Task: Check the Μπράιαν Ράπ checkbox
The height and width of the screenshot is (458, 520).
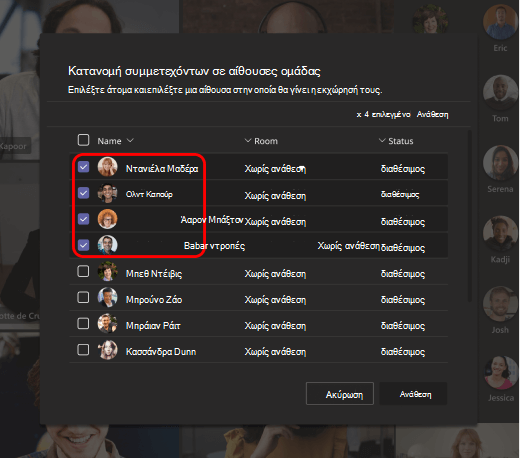Action: (x=83, y=323)
